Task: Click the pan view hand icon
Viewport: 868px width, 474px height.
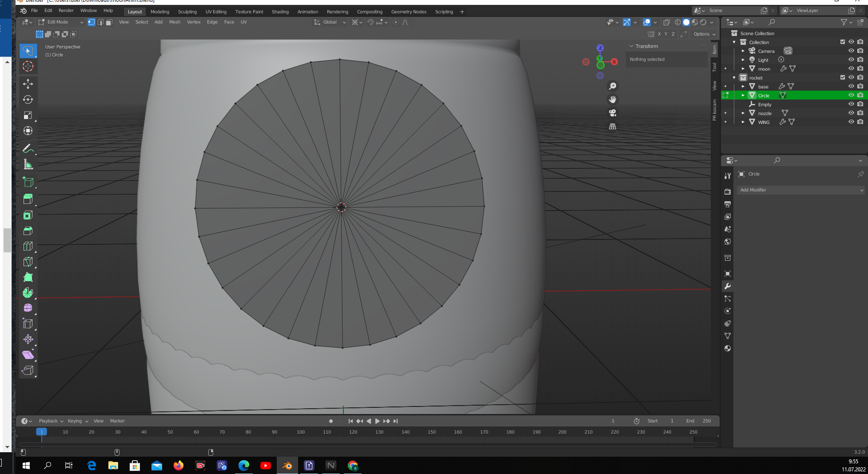Action: [613, 100]
